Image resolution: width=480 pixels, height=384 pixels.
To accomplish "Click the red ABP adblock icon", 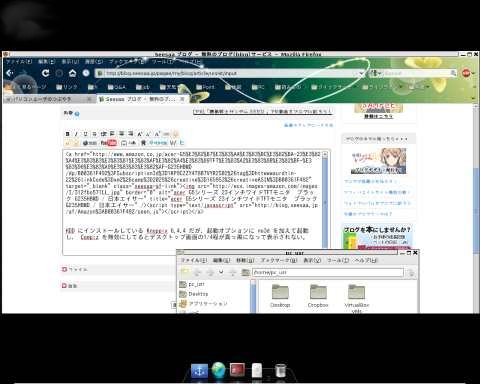I will pos(466,73).
